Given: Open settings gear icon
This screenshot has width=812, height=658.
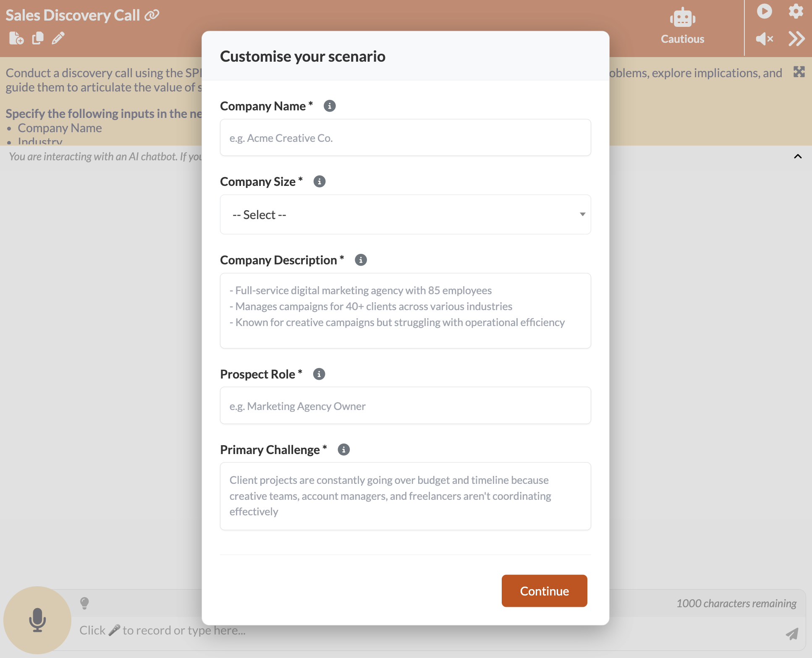Looking at the screenshot, I should tap(796, 11).
